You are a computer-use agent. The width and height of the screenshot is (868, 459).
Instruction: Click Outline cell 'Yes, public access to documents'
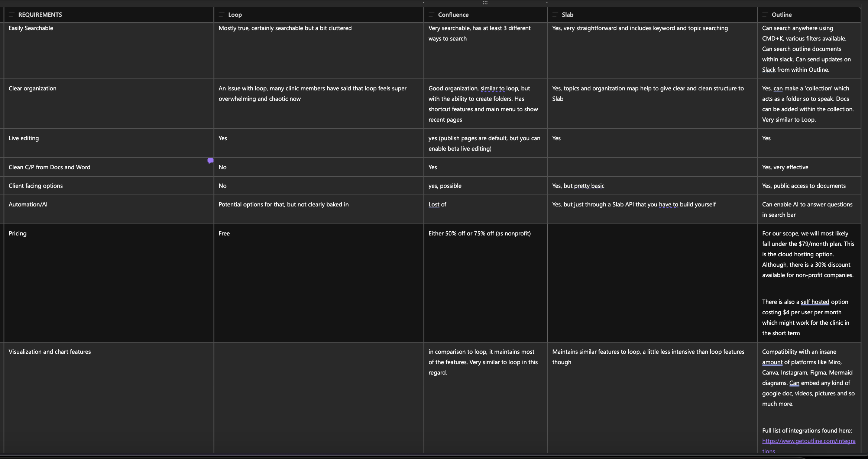(809, 186)
